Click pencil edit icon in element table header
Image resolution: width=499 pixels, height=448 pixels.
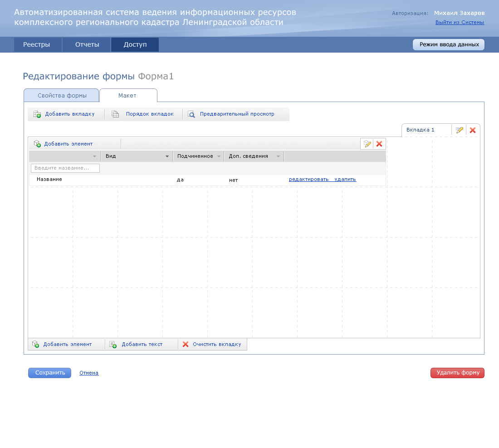click(367, 144)
